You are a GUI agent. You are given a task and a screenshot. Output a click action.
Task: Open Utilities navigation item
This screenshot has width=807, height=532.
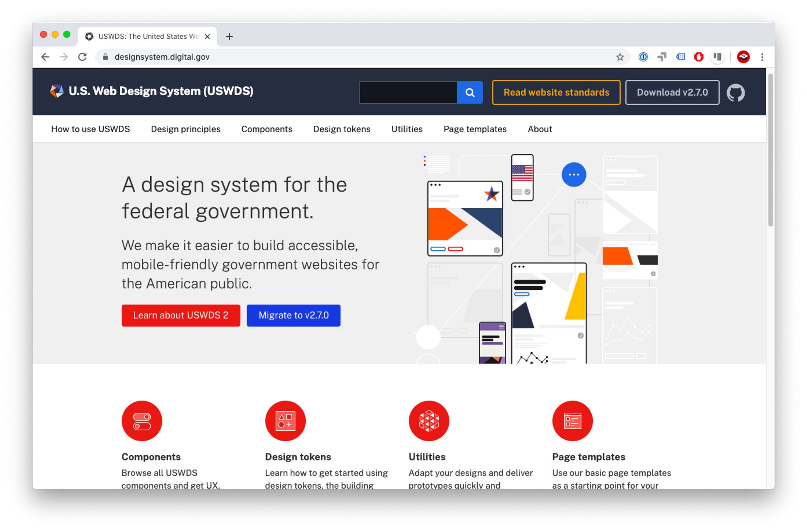coord(407,129)
